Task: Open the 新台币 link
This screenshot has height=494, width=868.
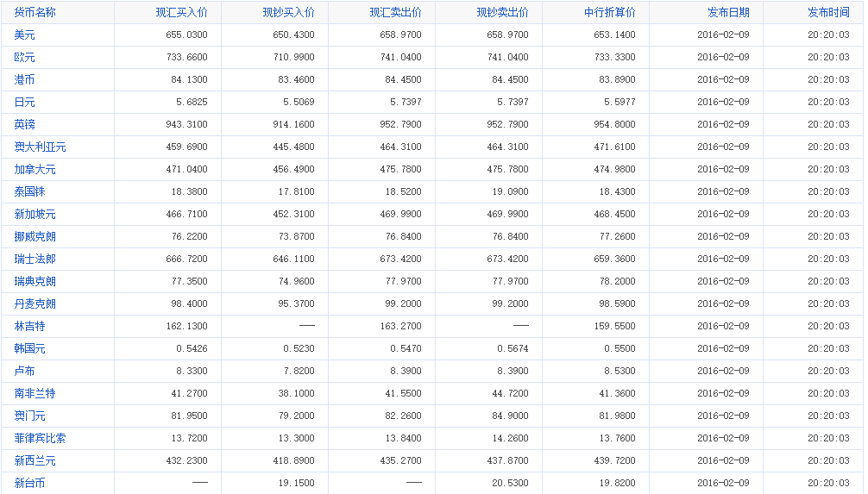Action: point(30,483)
